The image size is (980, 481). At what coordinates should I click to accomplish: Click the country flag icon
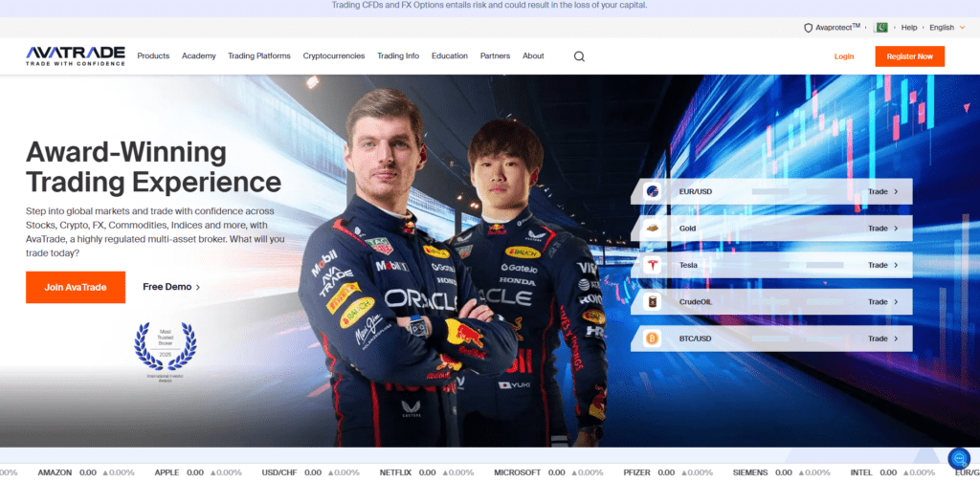pos(882,28)
